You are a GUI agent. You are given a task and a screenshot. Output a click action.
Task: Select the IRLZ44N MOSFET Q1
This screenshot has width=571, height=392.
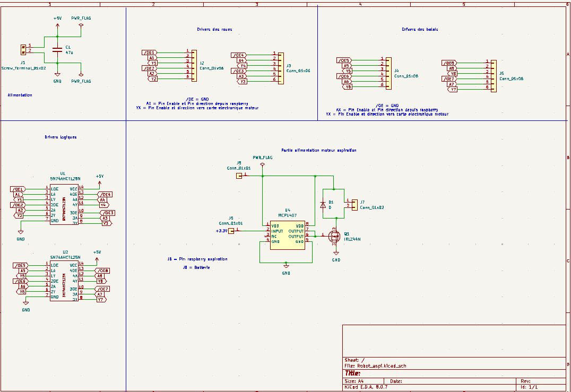(335, 237)
